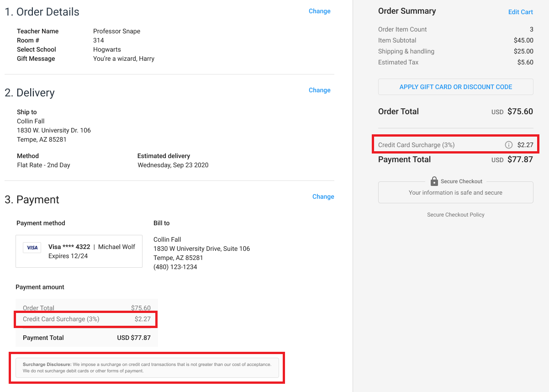Click the padlock icon next to Secure Checkout
The height and width of the screenshot is (392, 549).
[x=434, y=181]
